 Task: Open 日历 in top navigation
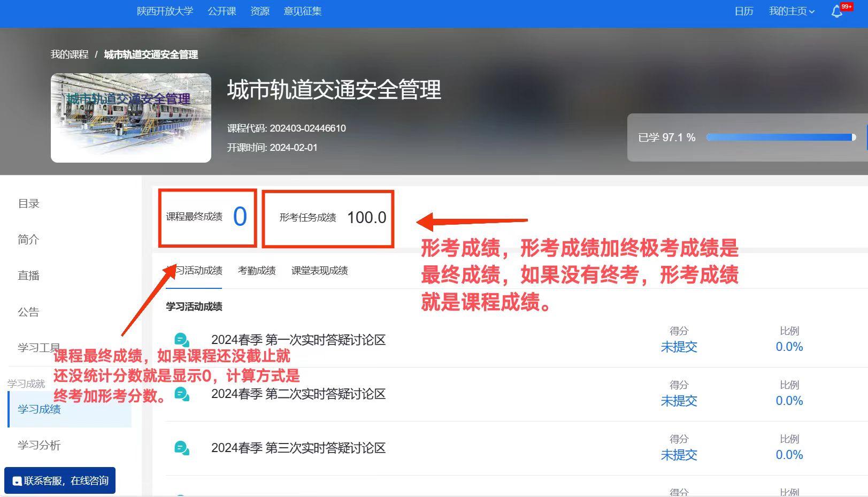(744, 11)
